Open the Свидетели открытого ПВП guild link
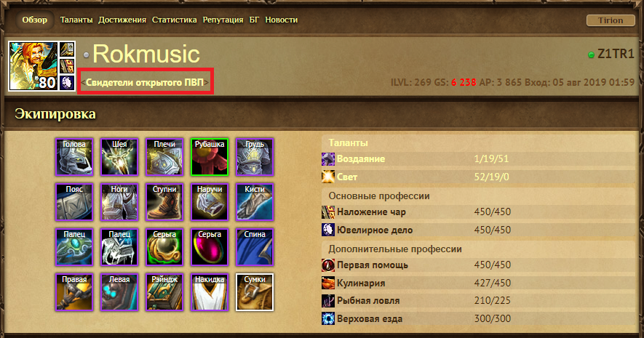 145,82
